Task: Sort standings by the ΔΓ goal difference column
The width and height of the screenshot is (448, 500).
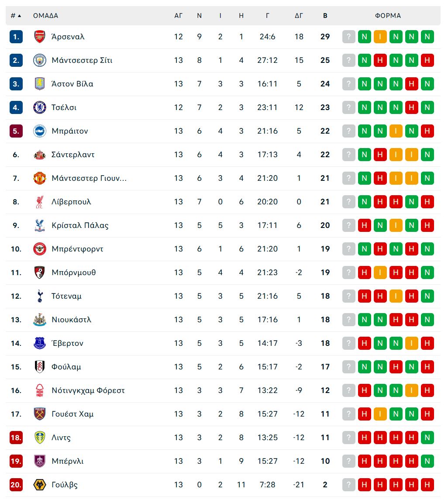Action: [299, 16]
